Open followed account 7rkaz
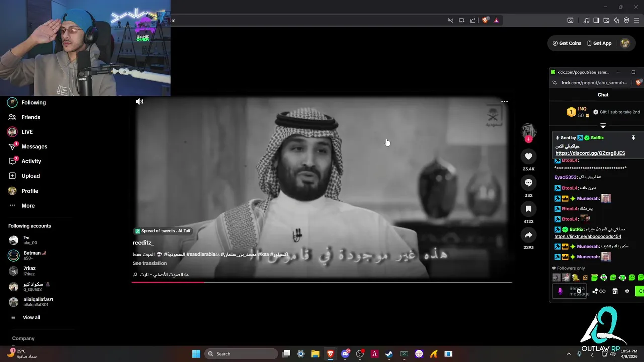 (23, 271)
